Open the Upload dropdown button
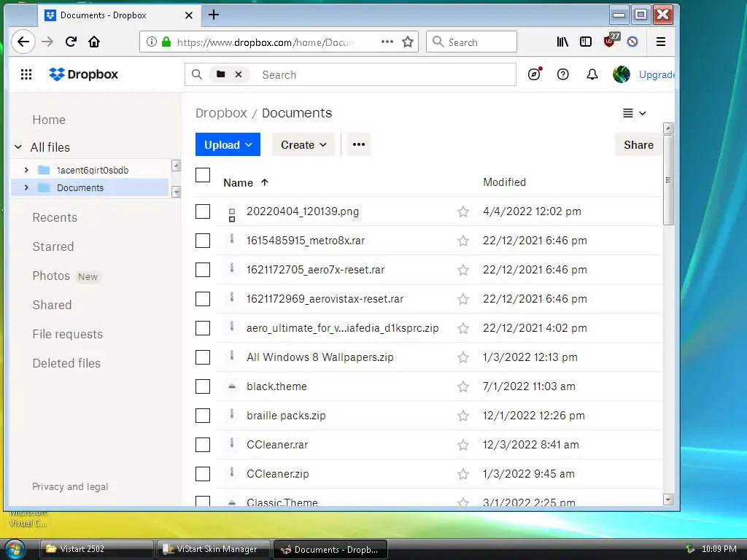747x560 pixels. tap(228, 144)
